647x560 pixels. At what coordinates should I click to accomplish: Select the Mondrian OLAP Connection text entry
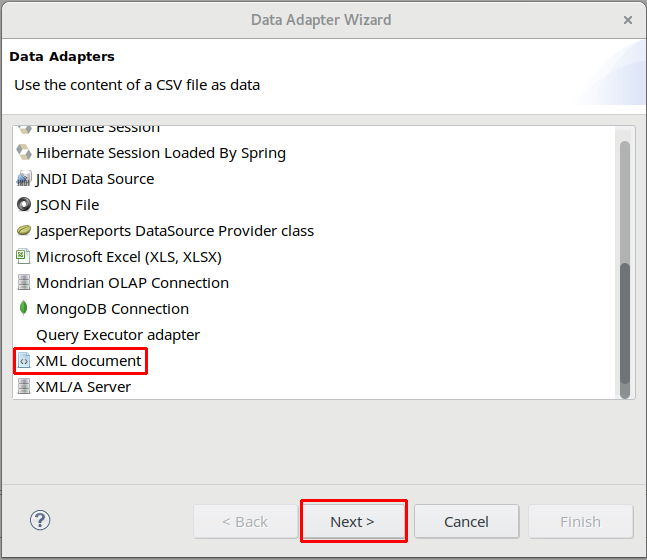[x=132, y=283]
